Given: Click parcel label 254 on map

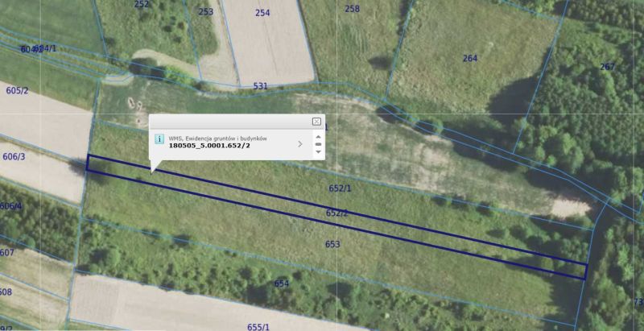Looking at the screenshot, I should click(262, 13).
